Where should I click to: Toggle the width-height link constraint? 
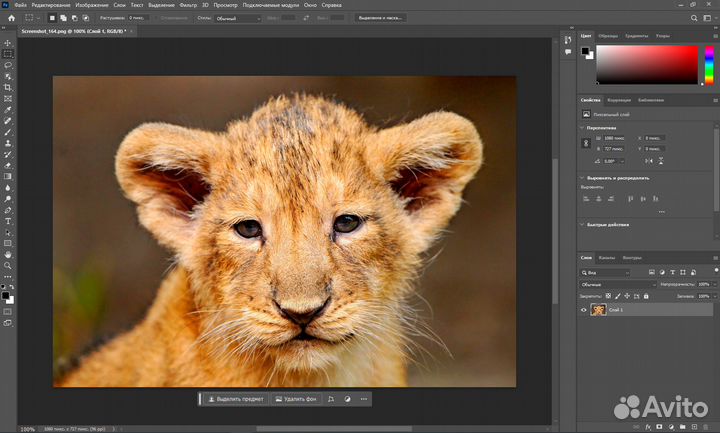[x=586, y=143]
